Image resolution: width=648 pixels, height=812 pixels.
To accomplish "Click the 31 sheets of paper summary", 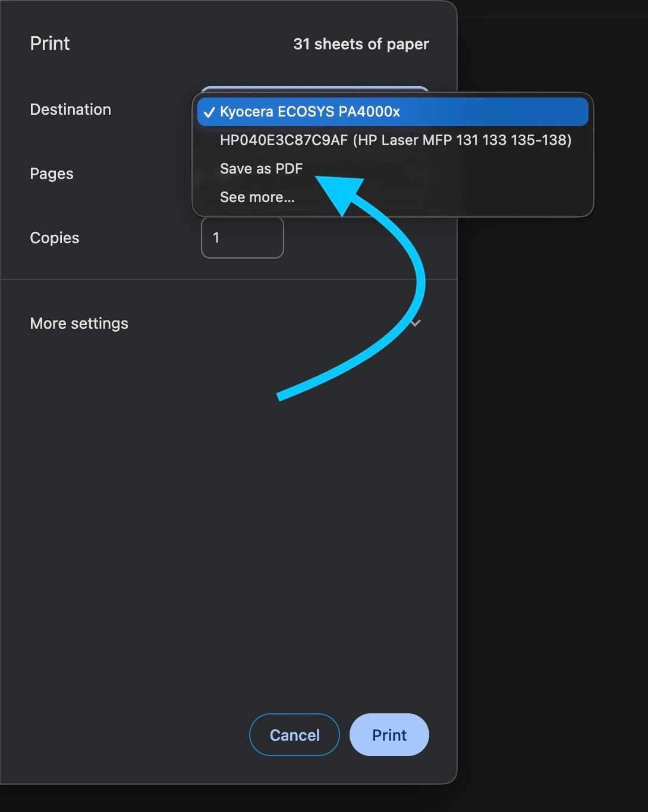I will pyautogui.click(x=361, y=44).
